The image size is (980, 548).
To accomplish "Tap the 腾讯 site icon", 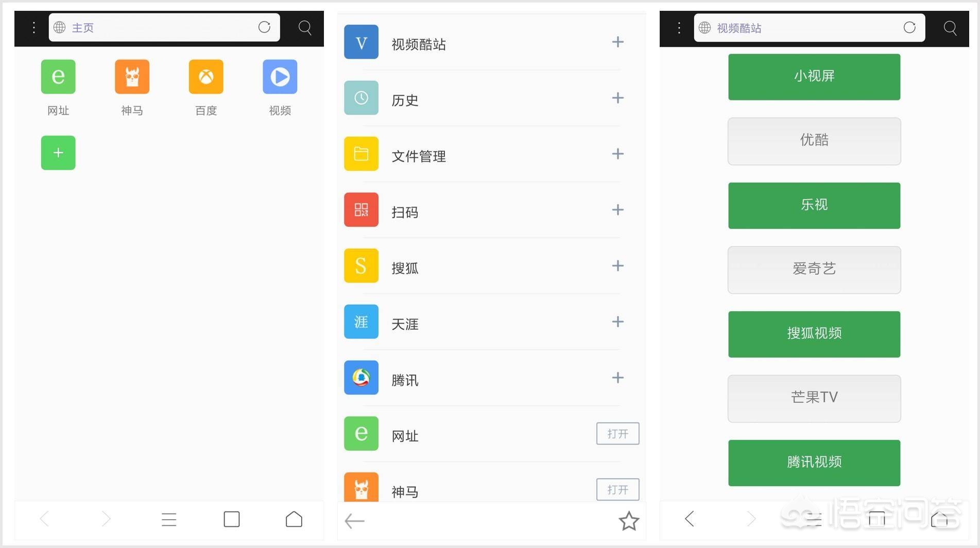I will coord(360,377).
